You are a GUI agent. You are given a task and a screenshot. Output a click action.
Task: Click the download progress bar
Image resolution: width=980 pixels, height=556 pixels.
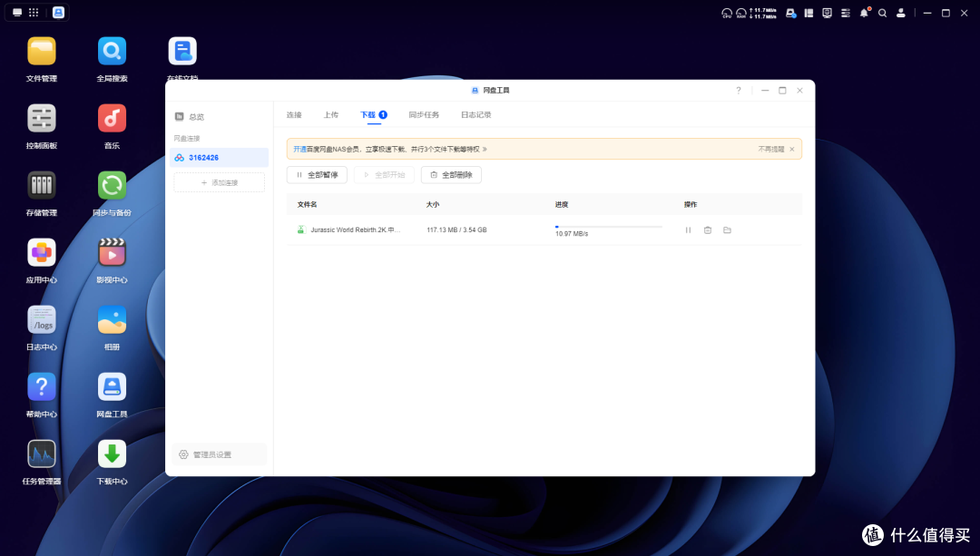(x=609, y=227)
